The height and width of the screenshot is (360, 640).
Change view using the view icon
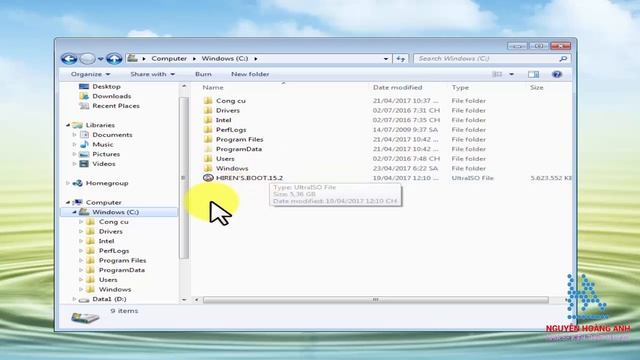click(x=497, y=74)
